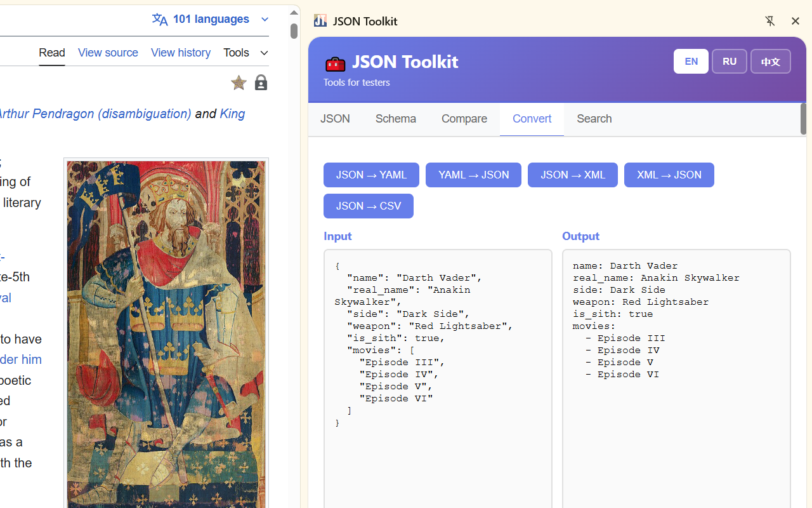
Task: Click the featured article star icon
Action: (x=239, y=83)
